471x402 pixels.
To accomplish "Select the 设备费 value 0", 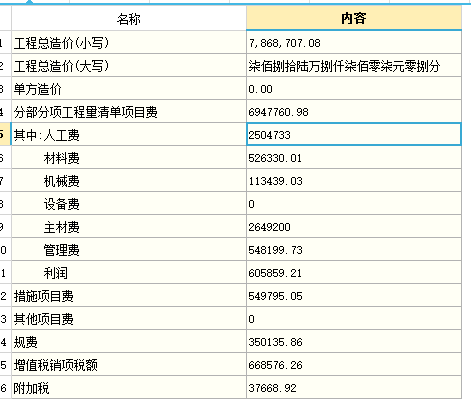I will point(354,203).
